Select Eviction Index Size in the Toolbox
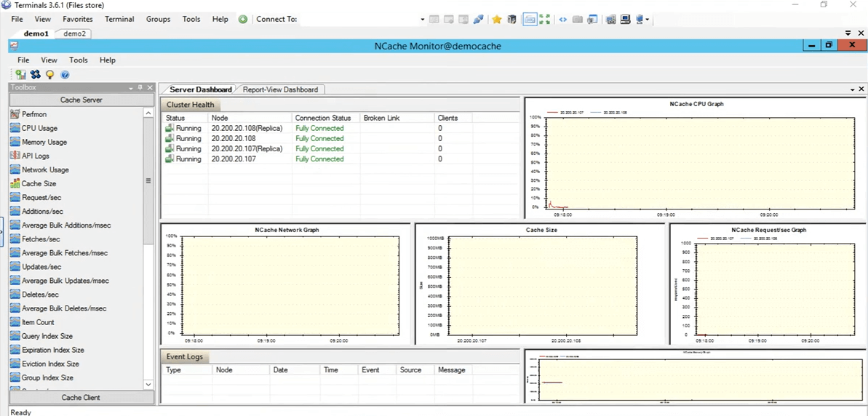Image resolution: width=868 pixels, height=416 pixels. pos(45,364)
